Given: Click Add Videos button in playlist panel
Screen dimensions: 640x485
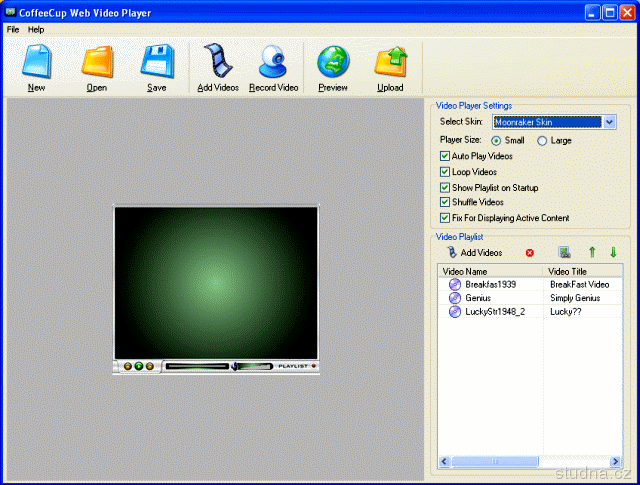Looking at the screenshot, I should tap(474, 253).
